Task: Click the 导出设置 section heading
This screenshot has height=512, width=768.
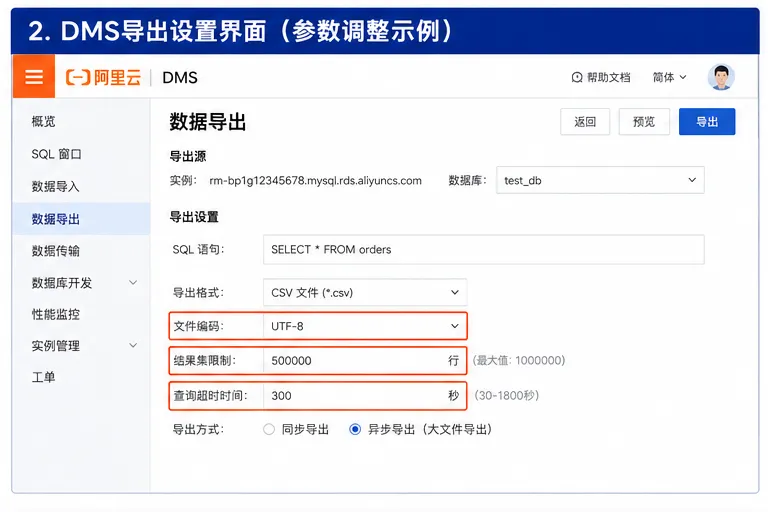Action: (x=194, y=217)
